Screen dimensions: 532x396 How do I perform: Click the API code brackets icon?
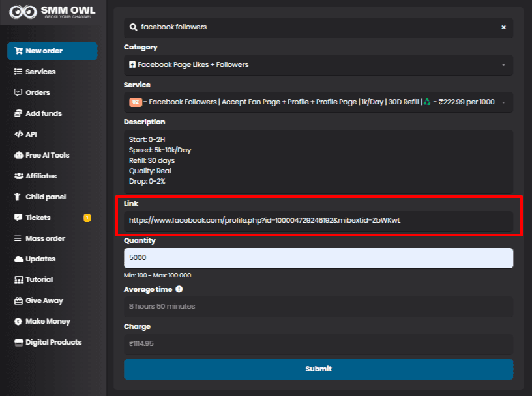(x=18, y=134)
